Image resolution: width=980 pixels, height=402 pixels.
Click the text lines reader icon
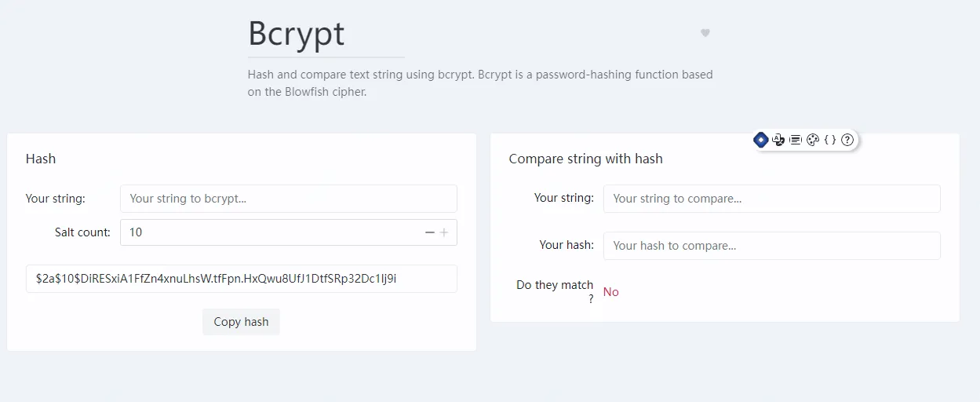pos(796,140)
